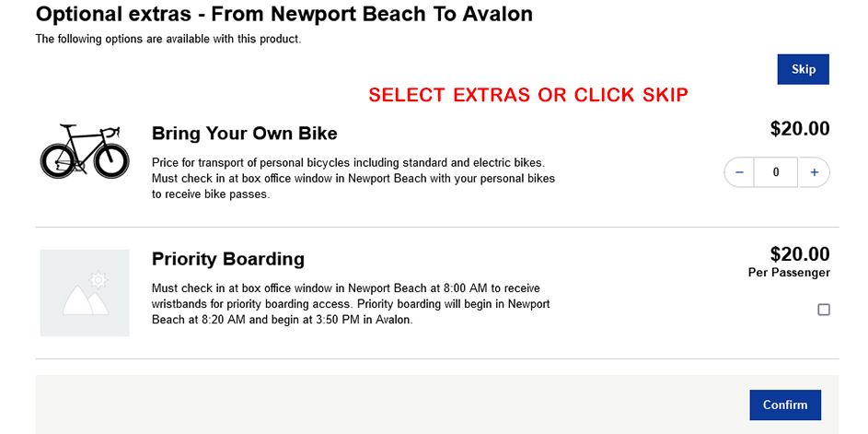Click the 'following options are available' subtitle
Image resolution: width=868 pixels, height=434 pixels.
tap(168, 39)
